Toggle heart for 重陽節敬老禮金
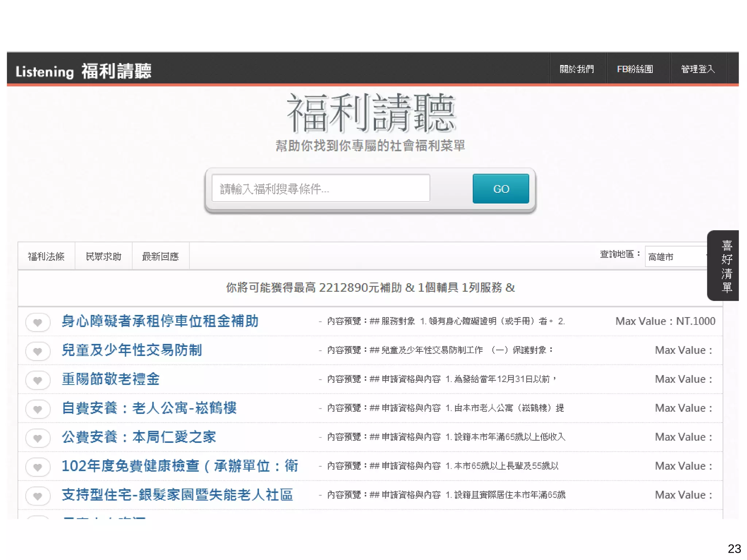 coord(38,380)
